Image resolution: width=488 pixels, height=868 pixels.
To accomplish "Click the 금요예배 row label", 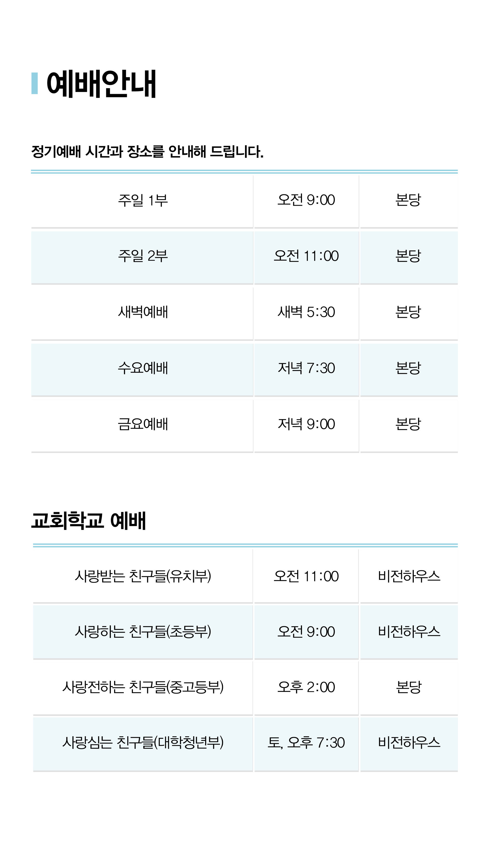I will pyautogui.click(x=143, y=424).
